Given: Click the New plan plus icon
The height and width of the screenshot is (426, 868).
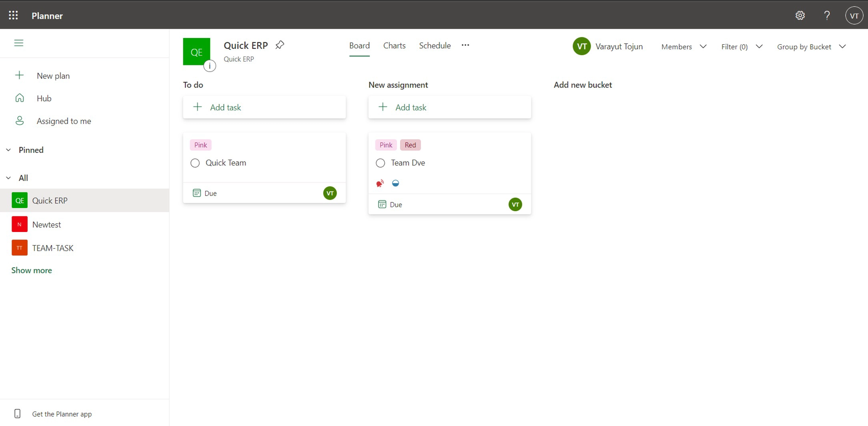Looking at the screenshot, I should pos(19,75).
